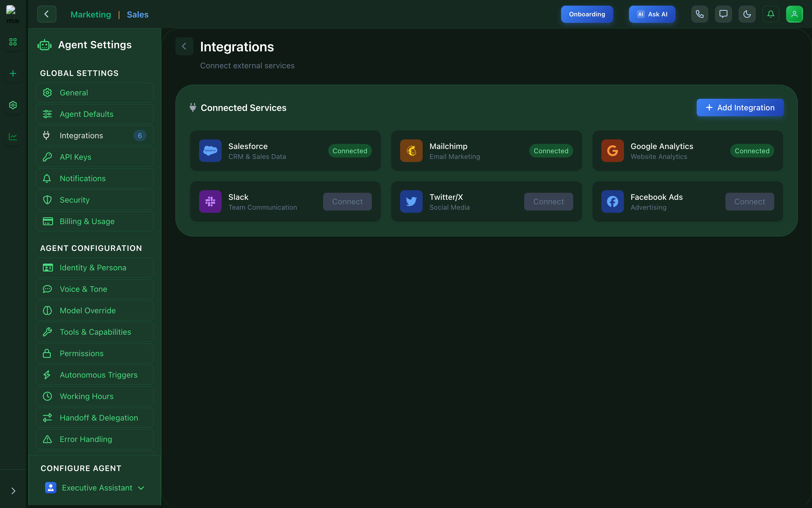The height and width of the screenshot is (508, 812).
Task: Open Agent Defaults in the sidebar
Action: point(95,114)
